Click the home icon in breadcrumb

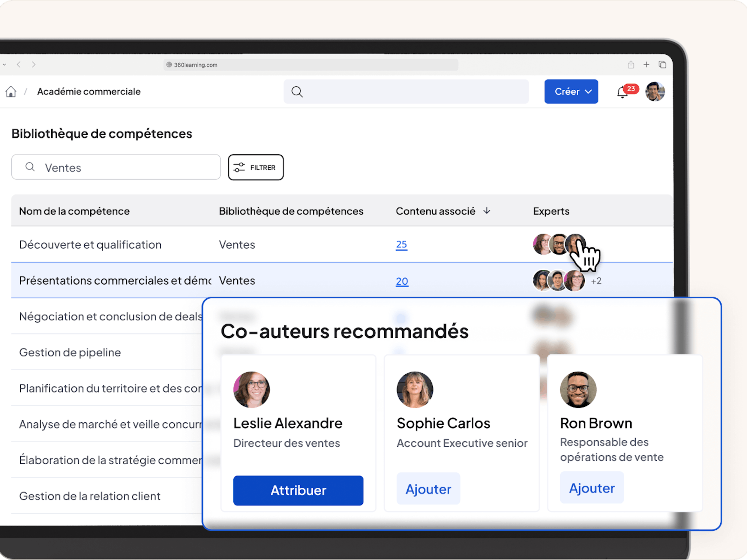[x=11, y=91]
